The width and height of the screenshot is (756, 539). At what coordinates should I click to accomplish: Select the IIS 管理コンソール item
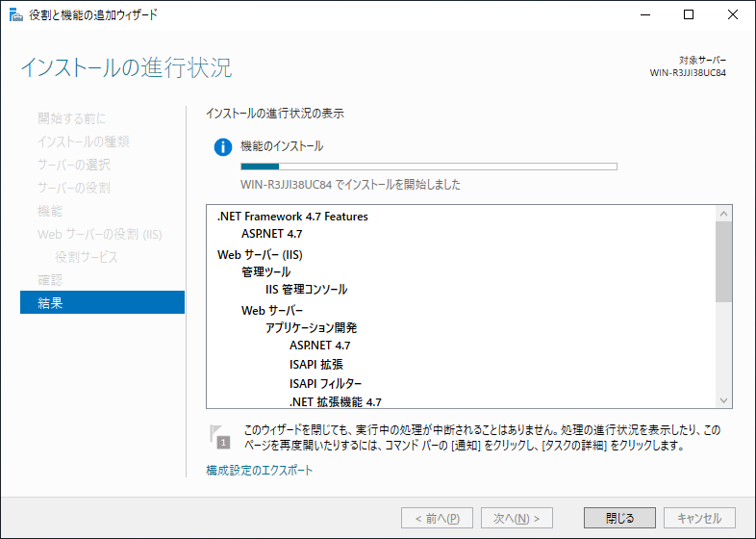[306, 290]
